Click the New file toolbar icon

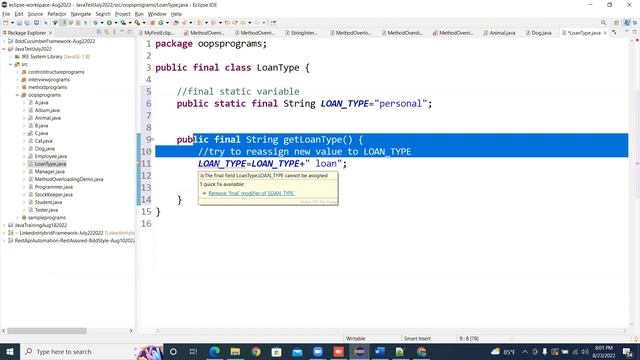(6, 23)
